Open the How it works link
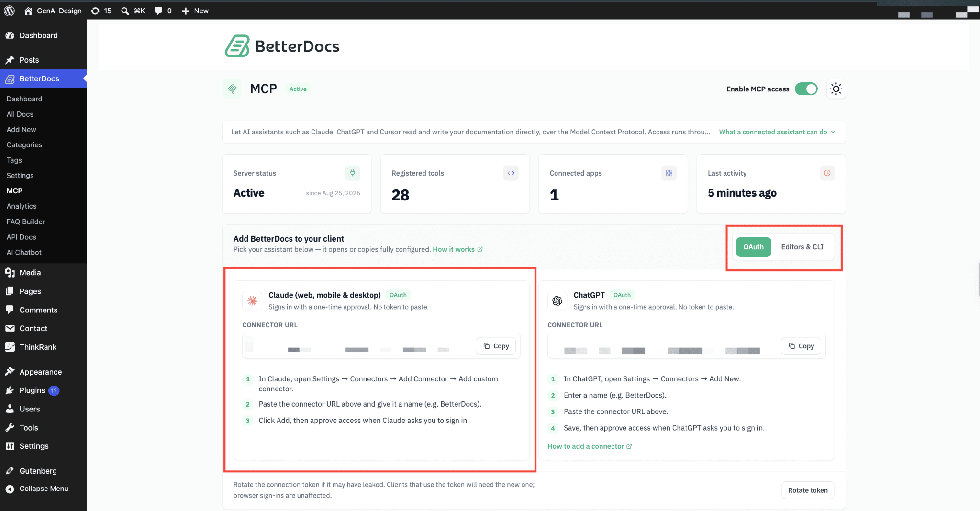This screenshot has height=511, width=980. click(457, 249)
